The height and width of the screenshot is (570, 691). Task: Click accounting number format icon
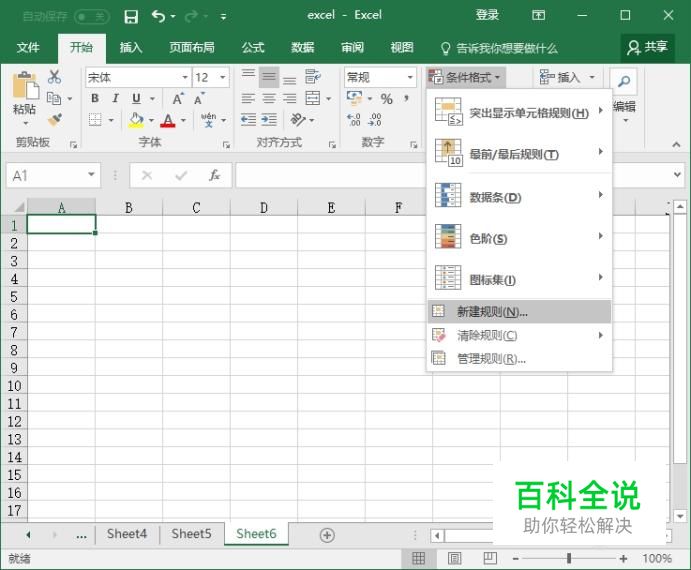pyautogui.click(x=354, y=98)
